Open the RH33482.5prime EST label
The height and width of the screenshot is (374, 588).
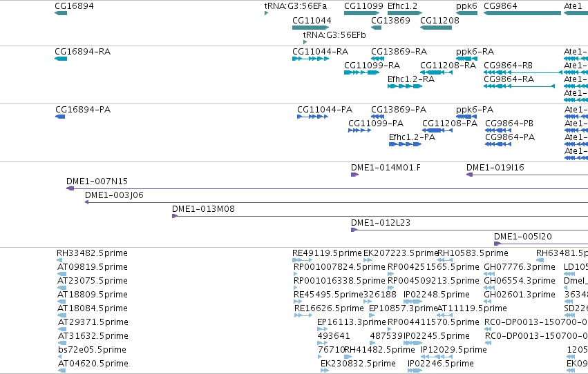click(x=93, y=253)
